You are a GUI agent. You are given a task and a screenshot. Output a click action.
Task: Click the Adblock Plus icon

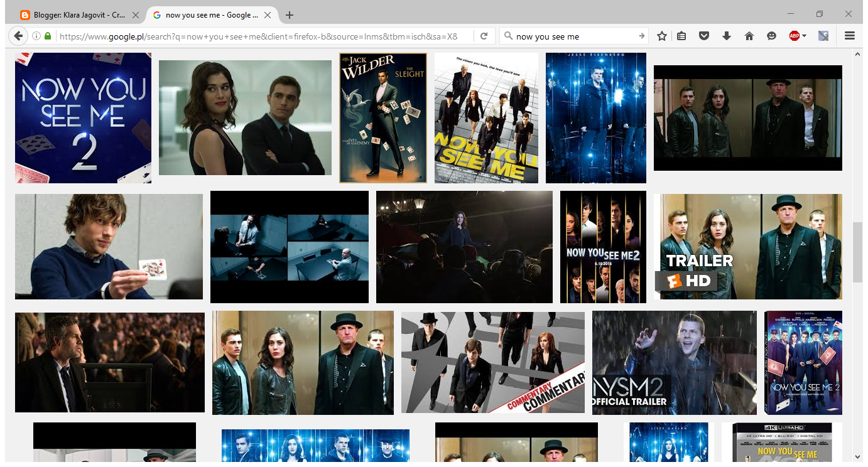click(x=794, y=36)
